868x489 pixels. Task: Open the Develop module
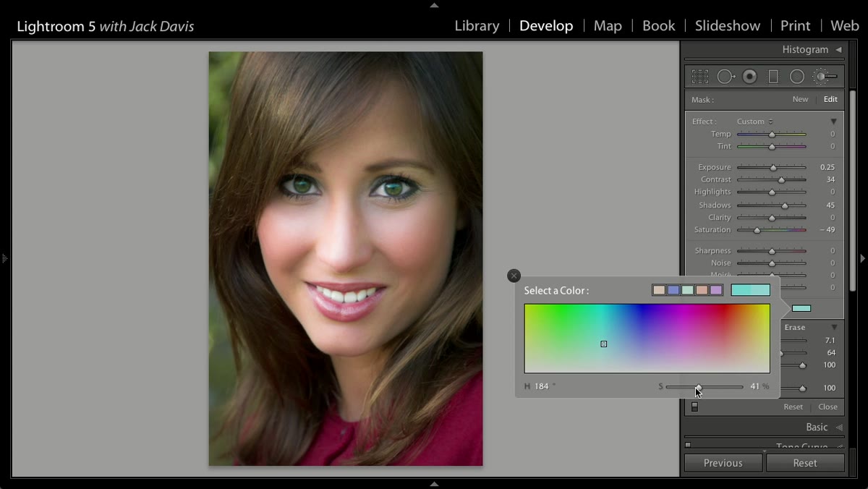point(546,26)
